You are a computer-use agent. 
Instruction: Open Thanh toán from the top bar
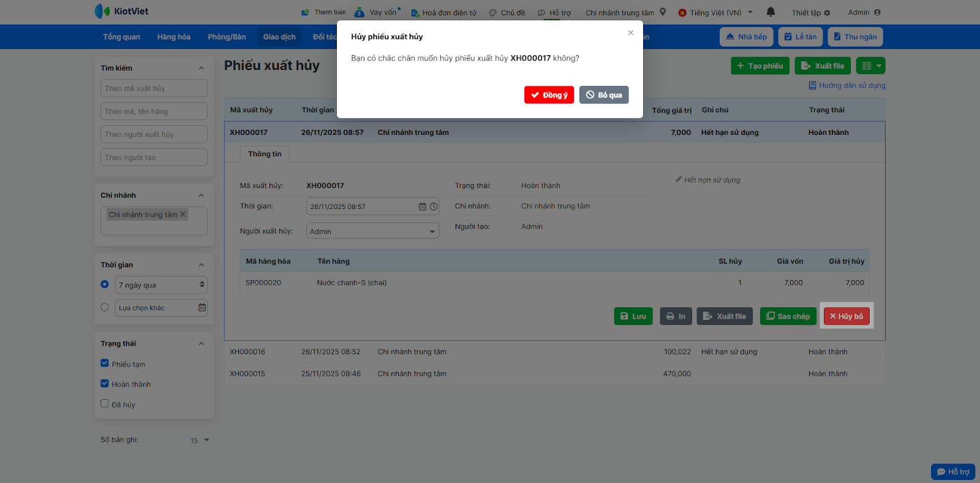(x=323, y=12)
